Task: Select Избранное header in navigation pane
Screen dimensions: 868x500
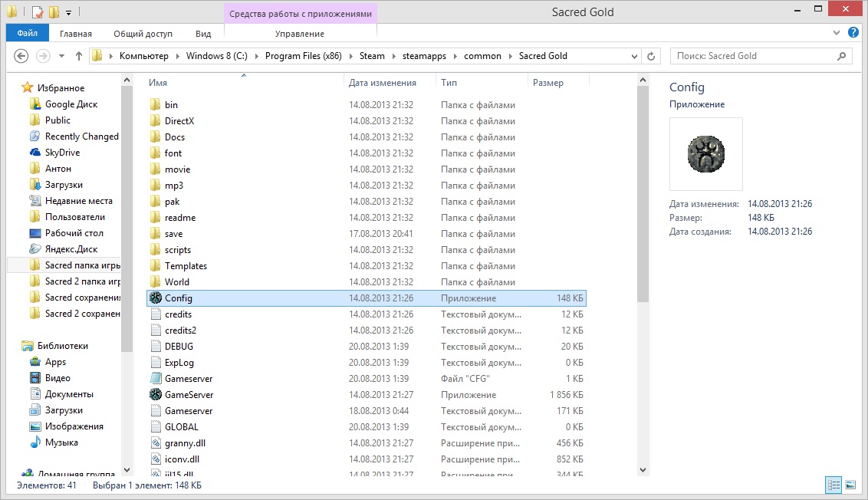Action: [x=61, y=88]
